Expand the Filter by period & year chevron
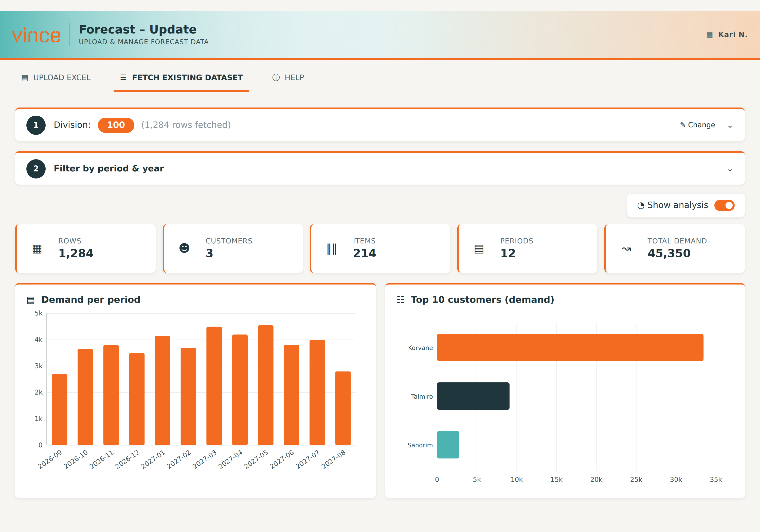The width and height of the screenshot is (760, 532). (x=730, y=170)
